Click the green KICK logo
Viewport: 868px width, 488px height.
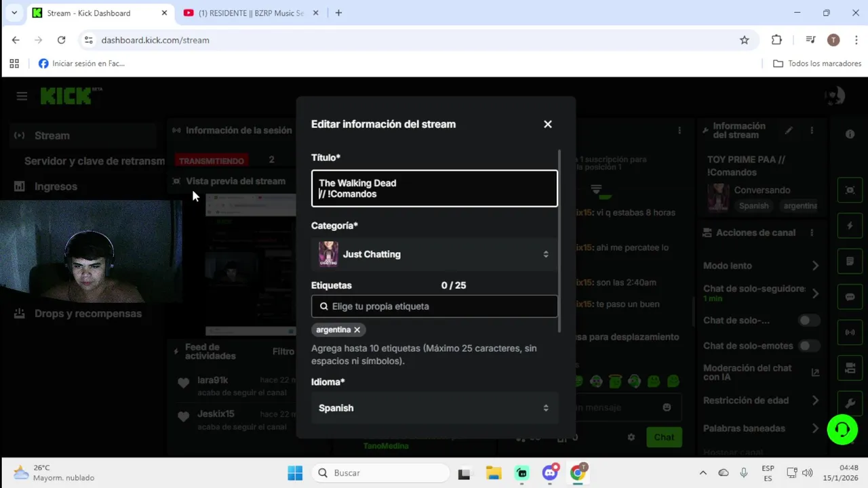click(x=66, y=96)
